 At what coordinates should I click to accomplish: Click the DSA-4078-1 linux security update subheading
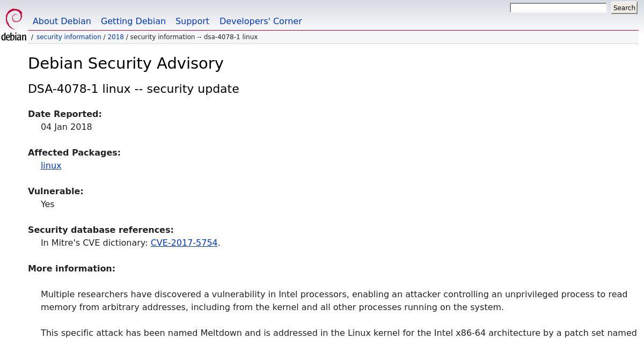(134, 89)
